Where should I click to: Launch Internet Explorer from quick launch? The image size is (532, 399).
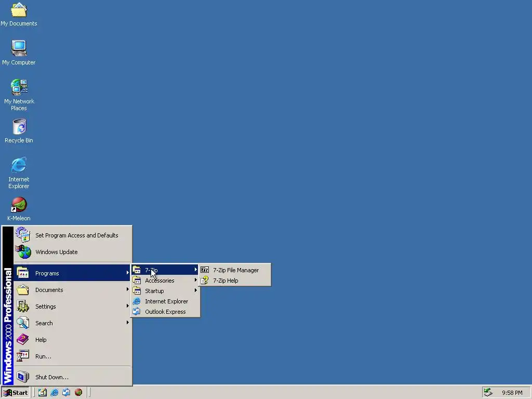[54, 393]
